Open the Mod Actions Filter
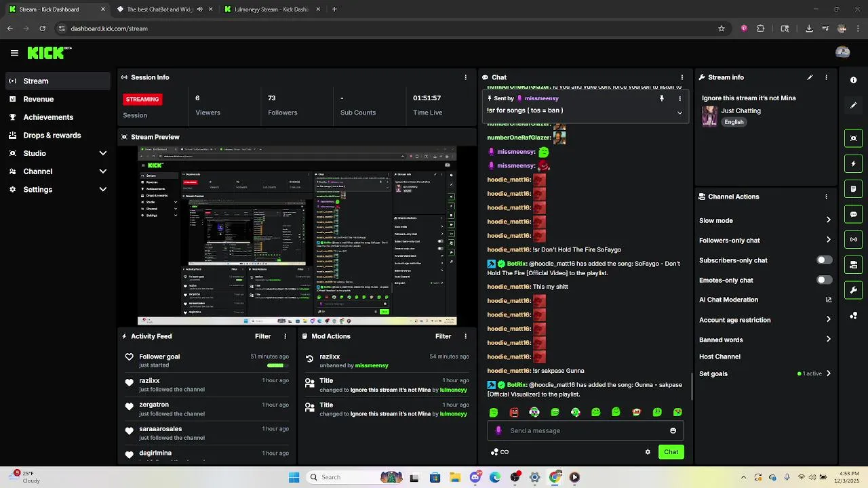 click(443, 336)
